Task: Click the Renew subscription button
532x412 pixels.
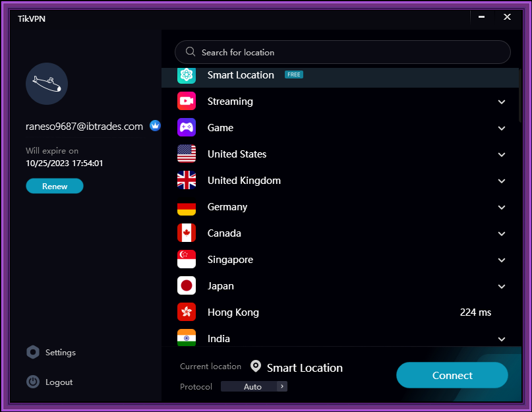Action: coord(55,186)
